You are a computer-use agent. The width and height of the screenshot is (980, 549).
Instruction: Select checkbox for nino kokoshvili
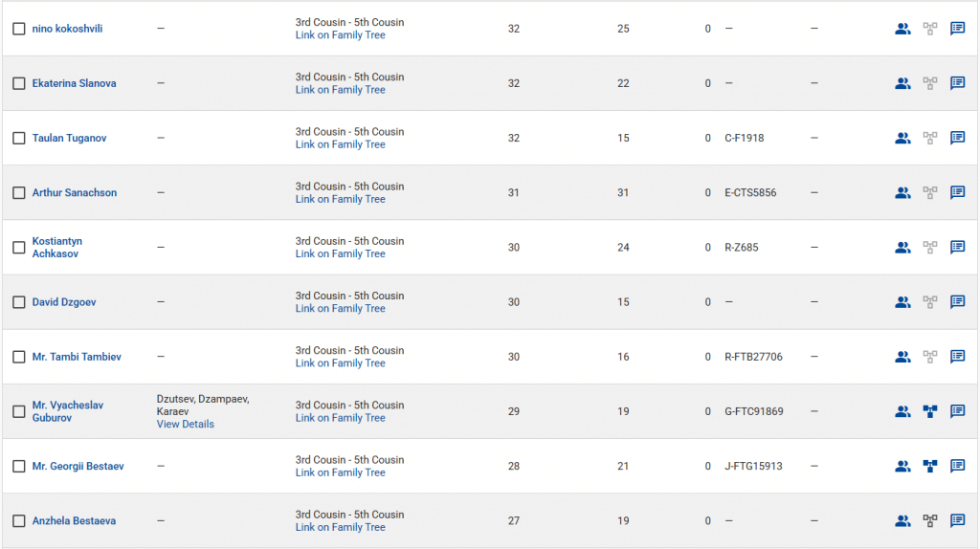click(19, 29)
